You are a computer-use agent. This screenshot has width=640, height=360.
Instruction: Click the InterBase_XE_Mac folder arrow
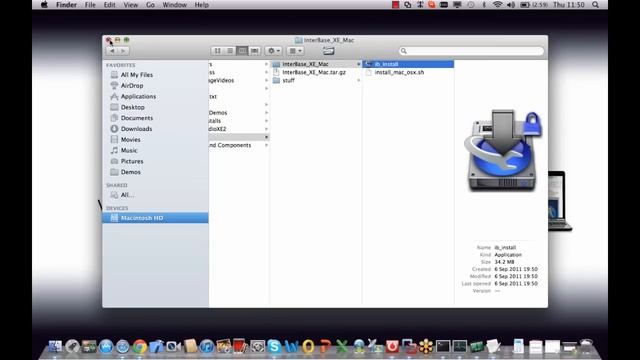pos(358,64)
